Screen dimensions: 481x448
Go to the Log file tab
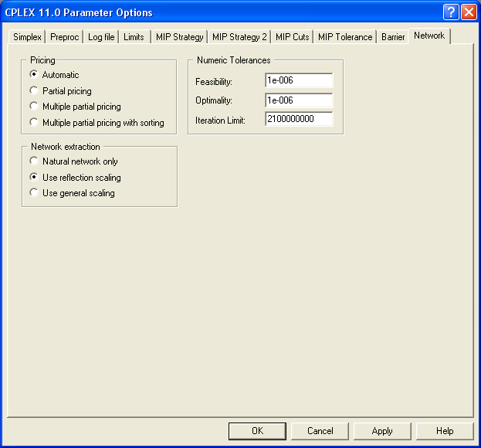coord(100,37)
